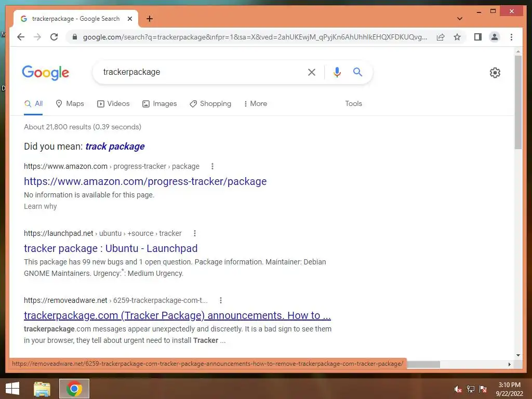The height and width of the screenshot is (399, 532).
Task: Click the scrollbar down arrow
Action: click(x=518, y=355)
